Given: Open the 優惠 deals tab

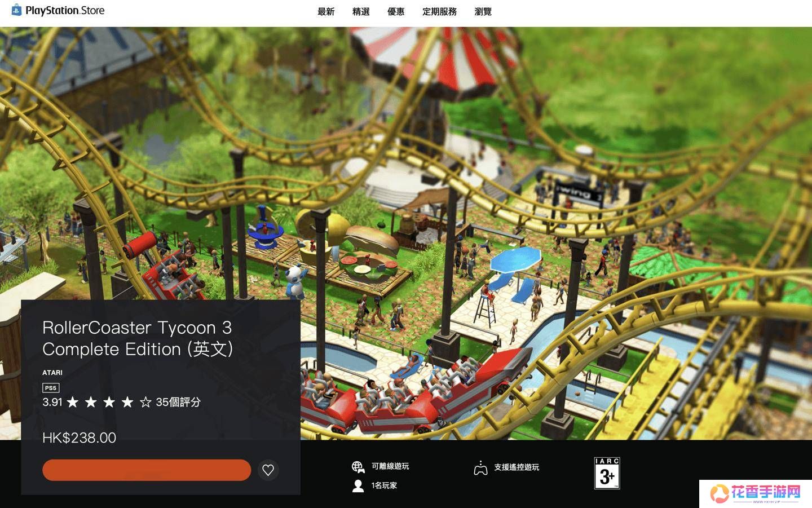Looking at the screenshot, I should pos(396,12).
